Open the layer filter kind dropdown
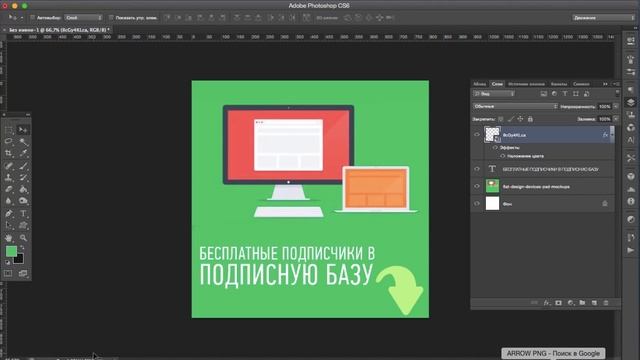The width and height of the screenshot is (640, 360). [x=493, y=94]
